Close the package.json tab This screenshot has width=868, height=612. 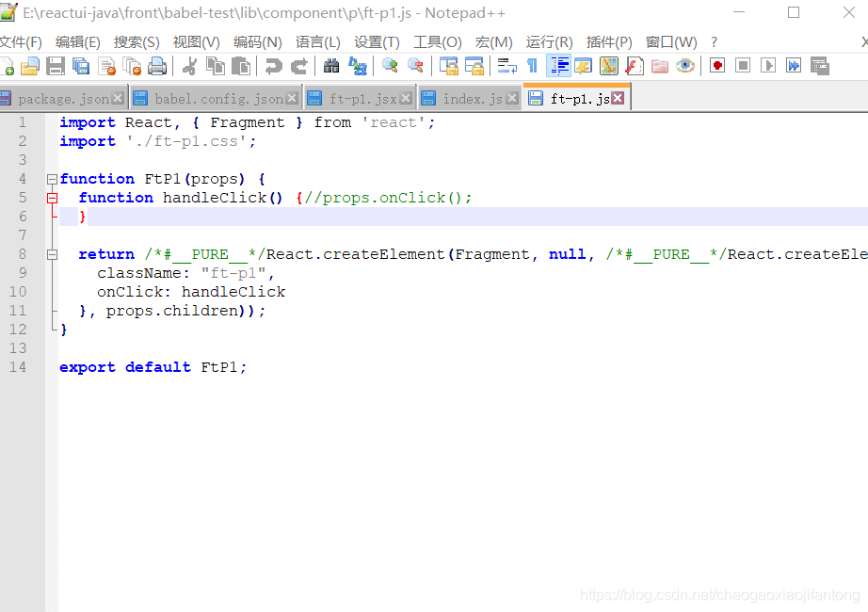[x=118, y=98]
